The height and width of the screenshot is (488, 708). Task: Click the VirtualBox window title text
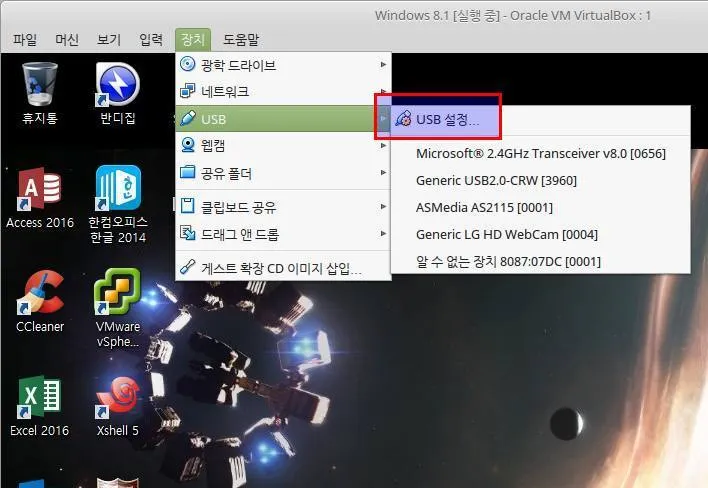pyautogui.click(x=512, y=15)
